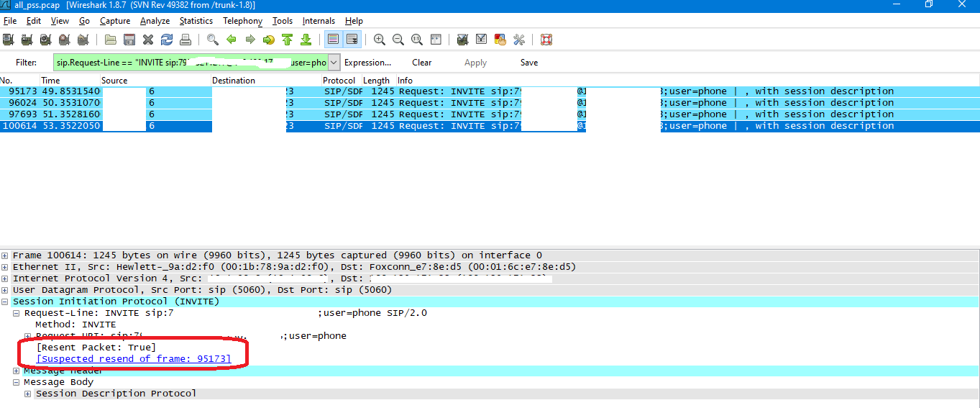This screenshot has width=980, height=408.
Task: Jump to the first packet with the up arrow icon
Action: pyautogui.click(x=288, y=40)
